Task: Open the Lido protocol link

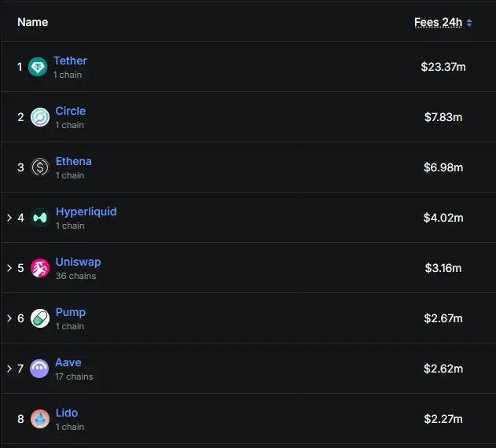Action: tap(66, 413)
